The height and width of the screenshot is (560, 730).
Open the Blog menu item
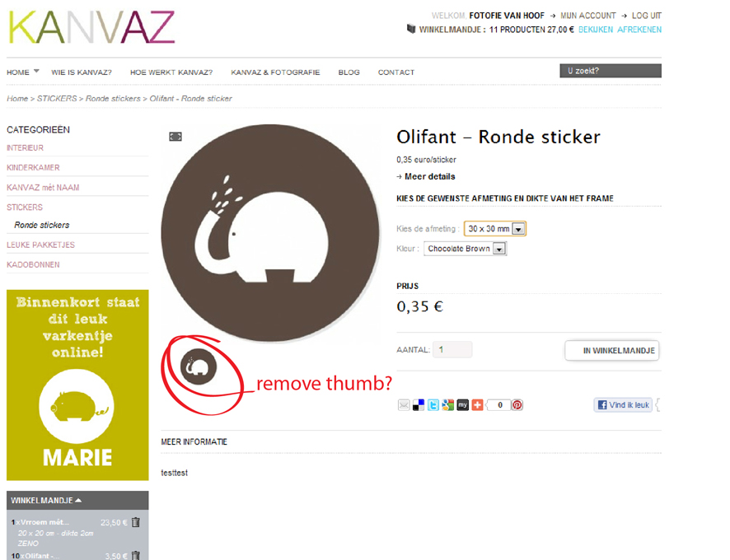[349, 72]
